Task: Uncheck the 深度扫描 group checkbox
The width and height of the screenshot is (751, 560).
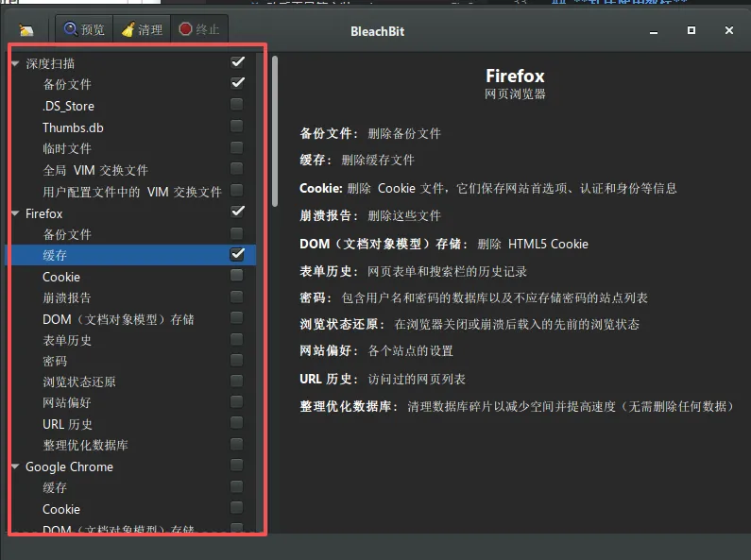Action: point(237,62)
